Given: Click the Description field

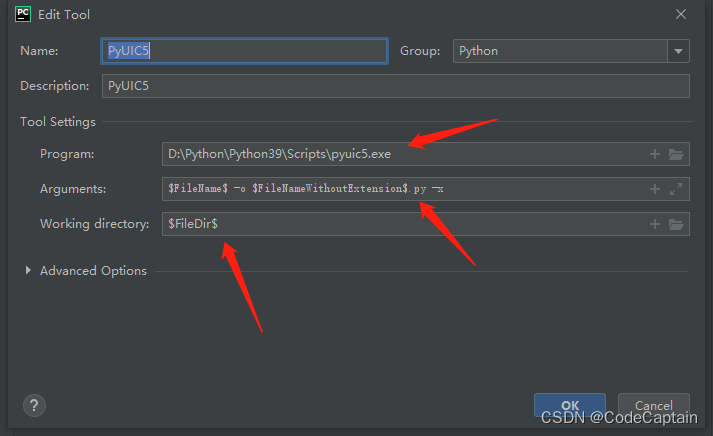Looking at the screenshot, I should pos(396,86).
